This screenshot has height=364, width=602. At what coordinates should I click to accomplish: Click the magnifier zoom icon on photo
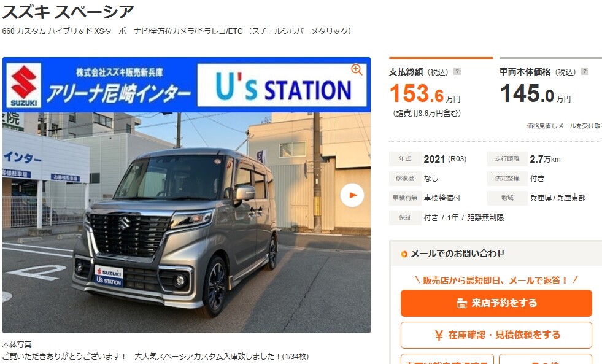point(357,69)
